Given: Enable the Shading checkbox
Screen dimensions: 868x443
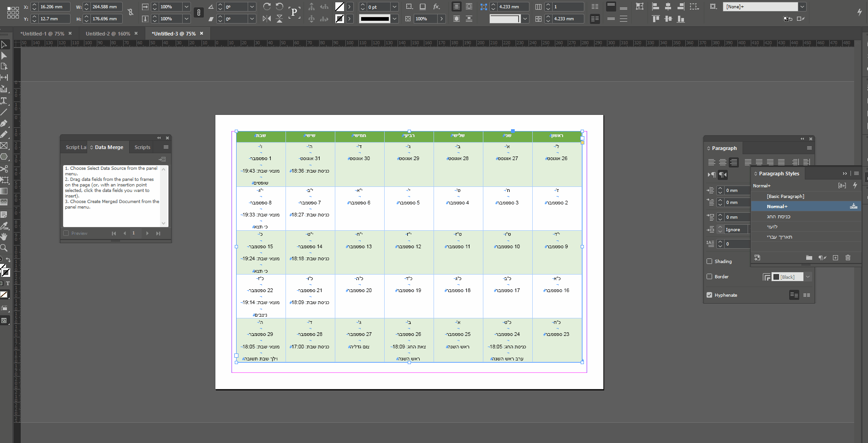Looking at the screenshot, I should (x=709, y=261).
